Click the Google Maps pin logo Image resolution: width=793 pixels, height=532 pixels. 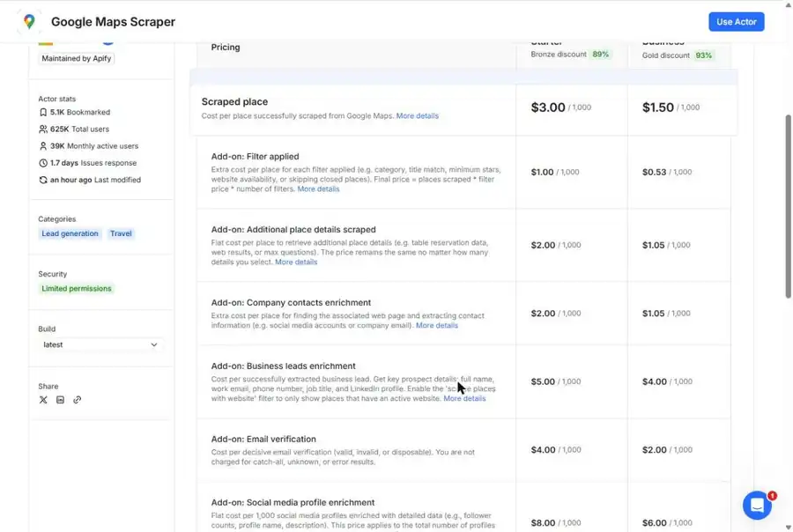(x=29, y=22)
